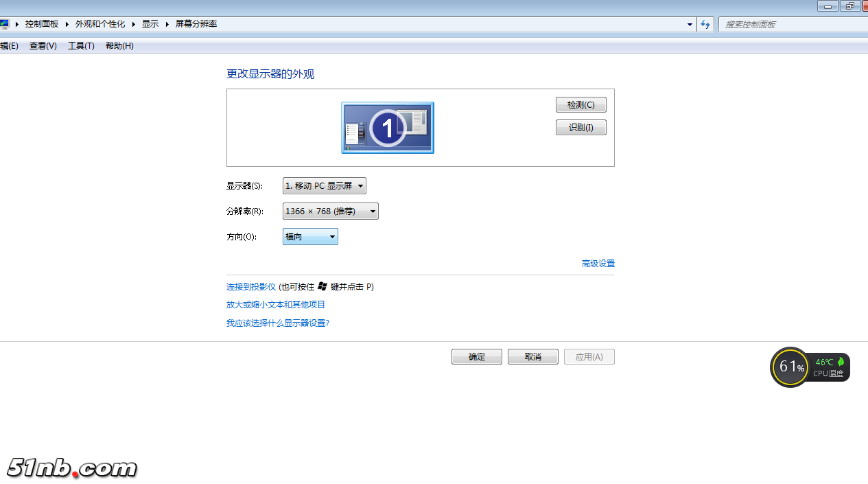Click the 搜索控制面板 search field
Viewport: 868px width, 484px height.
(x=789, y=25)
